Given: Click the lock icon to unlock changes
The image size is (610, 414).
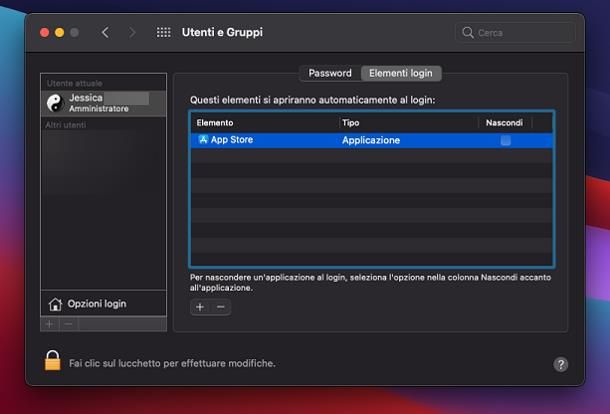Looking at the screenshot, I should (x=53, y=360).
